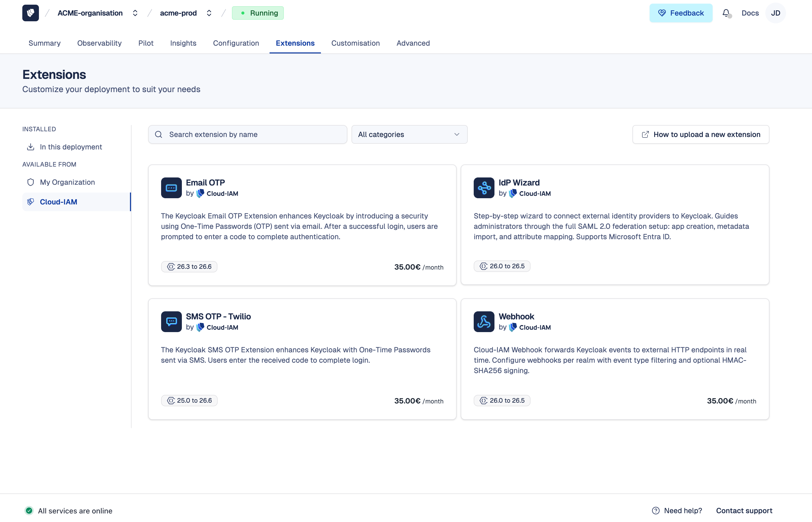The height and width of the screenshot is (522, 812).
Task: Click the Running status badge
Action: point(258,13)
